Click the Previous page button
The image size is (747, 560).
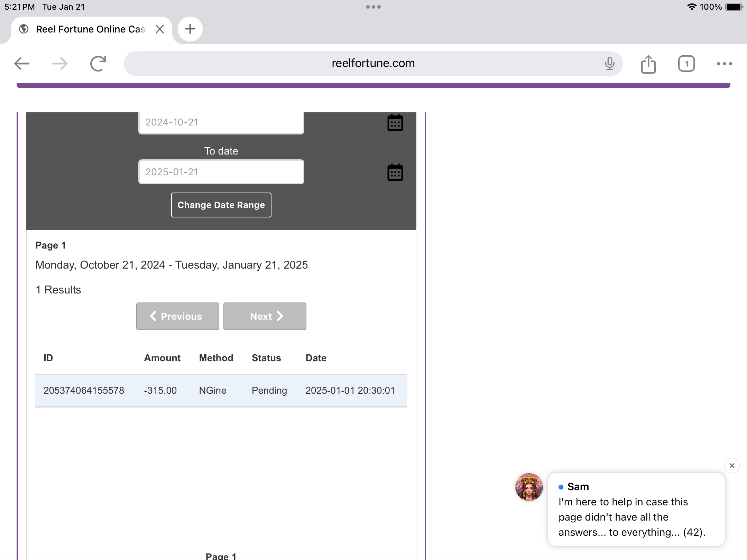(x=178, y=316)
